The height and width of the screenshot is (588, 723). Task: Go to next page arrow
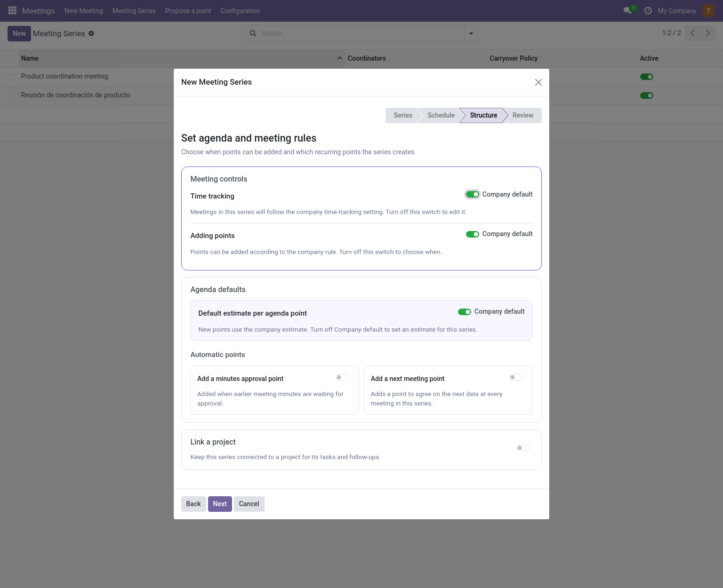click(x=708, y=33)
